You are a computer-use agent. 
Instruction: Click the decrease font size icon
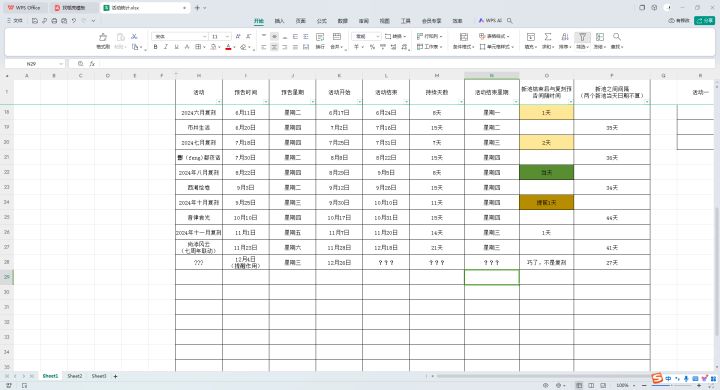pos(248,36)
